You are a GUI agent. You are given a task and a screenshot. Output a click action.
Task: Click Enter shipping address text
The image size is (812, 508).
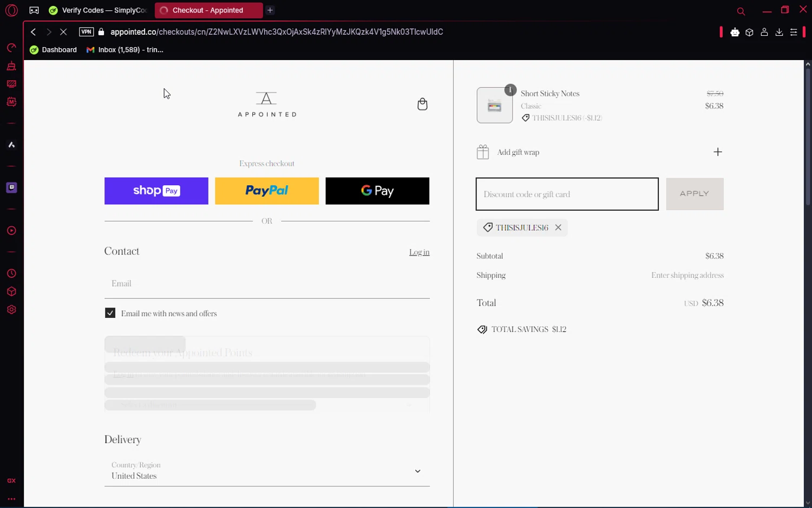[687, 275]
